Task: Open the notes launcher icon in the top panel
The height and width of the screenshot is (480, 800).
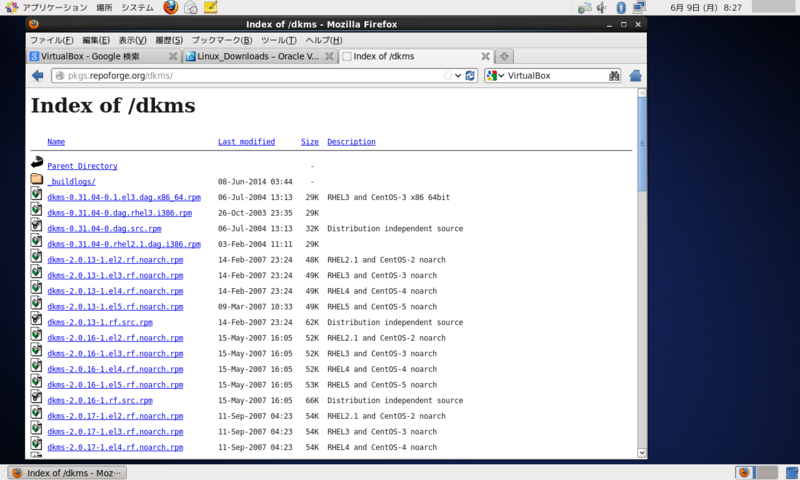Action: coord(210,7)
